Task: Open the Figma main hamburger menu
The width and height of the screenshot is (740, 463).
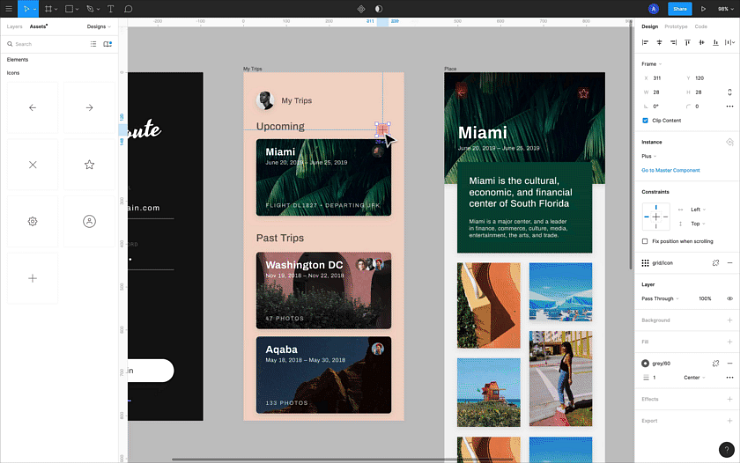Action: click(x=9, y=9)
